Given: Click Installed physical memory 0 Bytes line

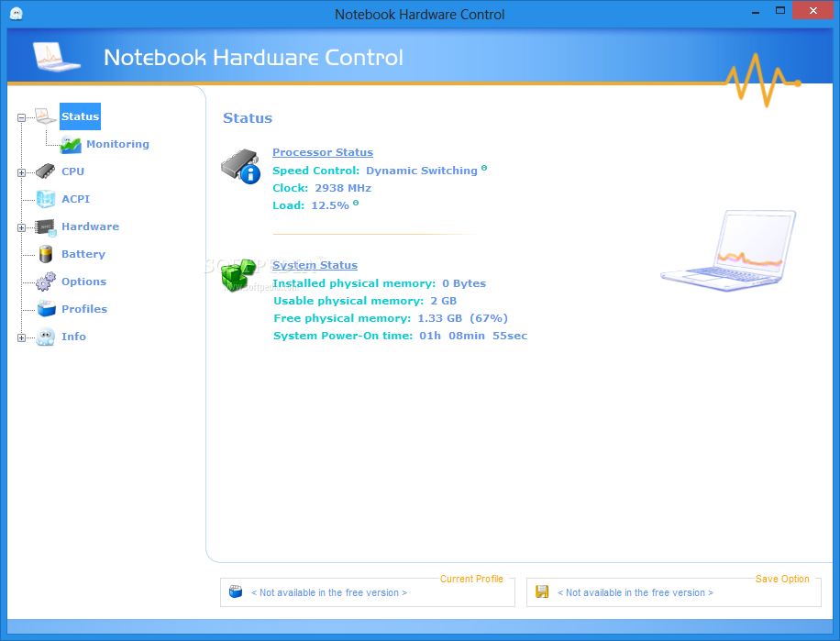Looking at the screenshot, I should [380, 283].
